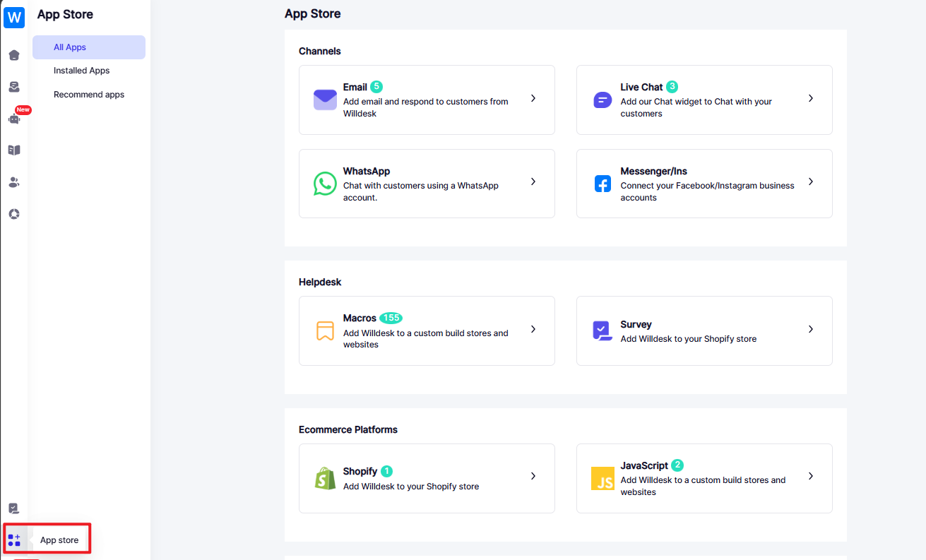Select All Apps in the sidebar
Image resolution: width=926 pixels, height=560 pixels.
click(89, 47)
